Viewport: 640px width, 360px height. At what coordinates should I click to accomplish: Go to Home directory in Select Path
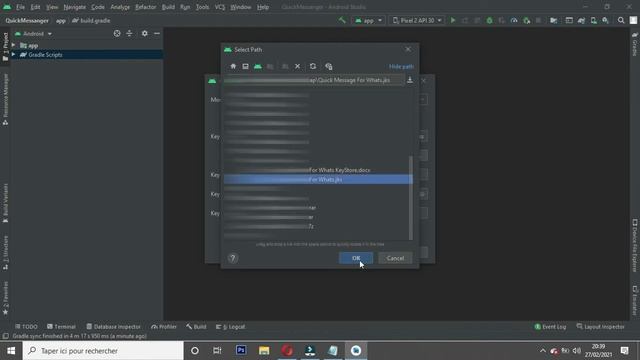tap(233, 66)
